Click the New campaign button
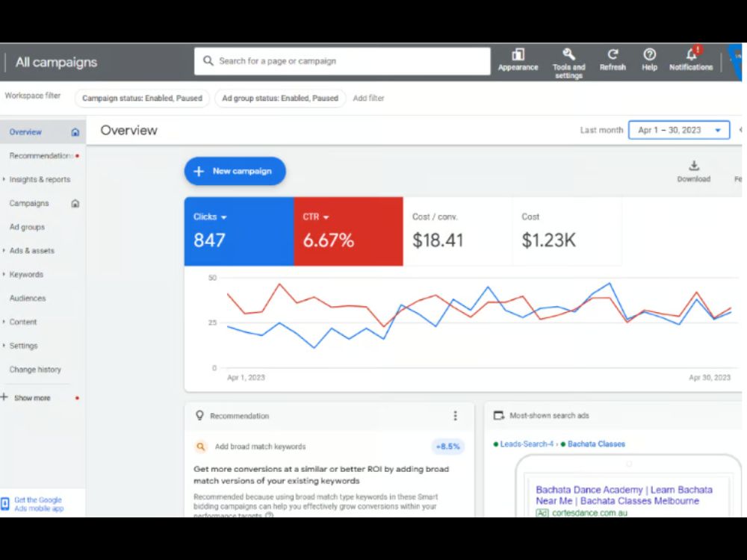This screenshot has width=747, height=560. point(235,171)
